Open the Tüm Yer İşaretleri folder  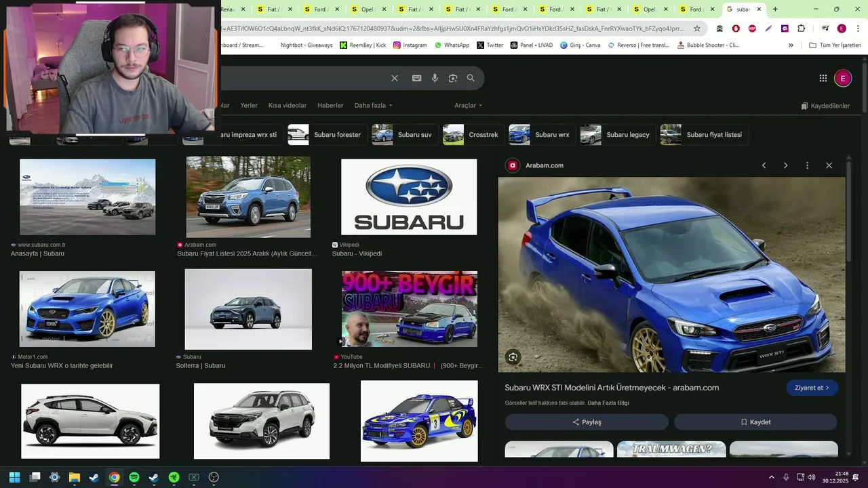835,45
